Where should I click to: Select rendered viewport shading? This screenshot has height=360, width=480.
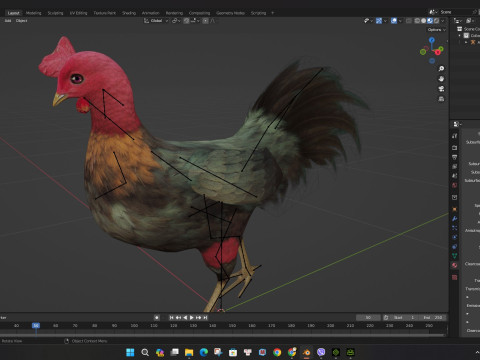click(x=436, y=21)
